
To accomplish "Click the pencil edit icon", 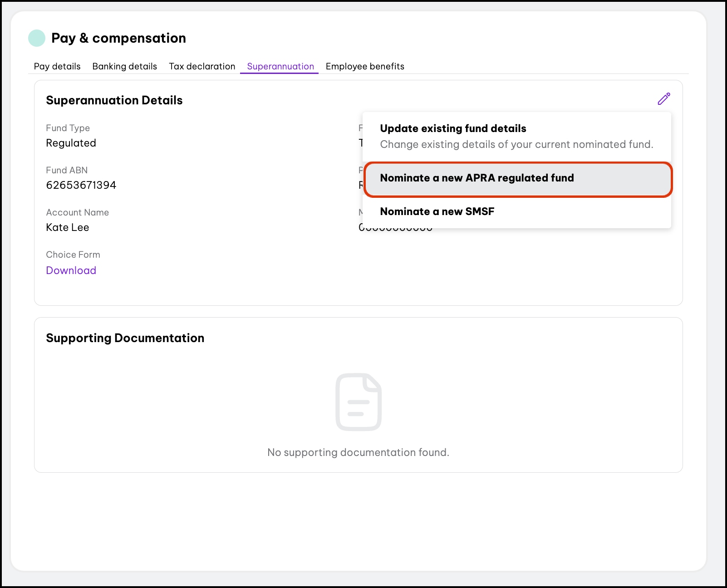I will tap(663, 99).
